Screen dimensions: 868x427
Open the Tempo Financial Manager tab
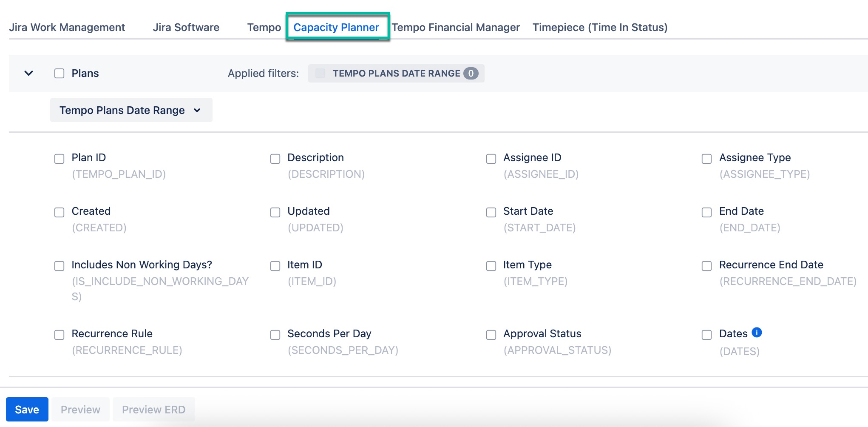[x=456, y=27]
